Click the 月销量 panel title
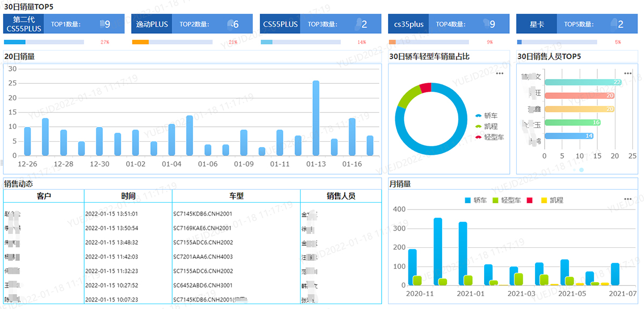This screenshot has height=309, width=644. coord(400,184)
